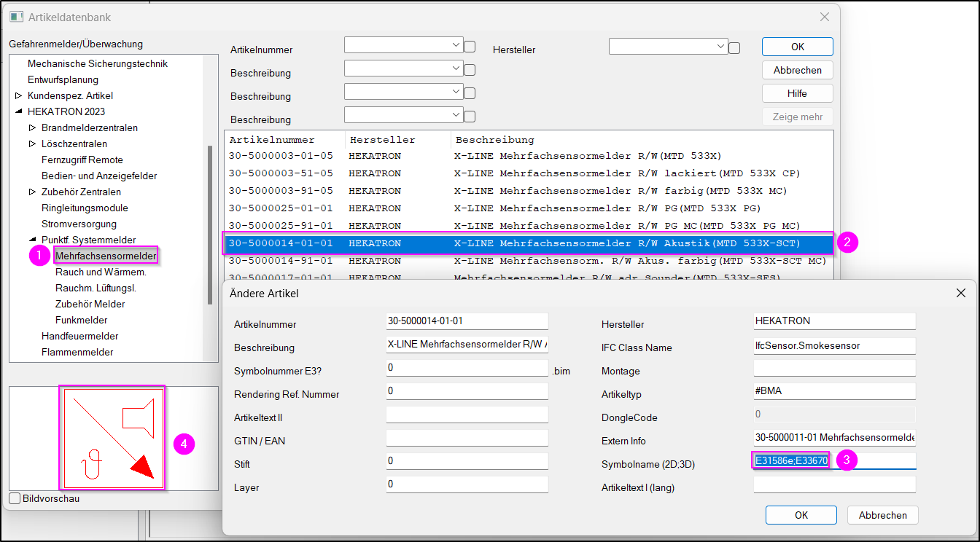Select Entwurfsplanung tree item
This screenshot has width=980, height=542.
coord(63,79)
